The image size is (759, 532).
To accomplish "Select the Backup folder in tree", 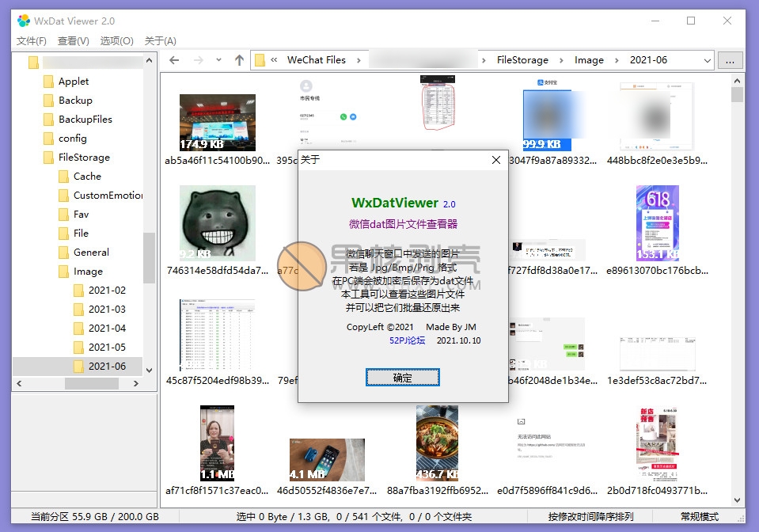I will [75, 101].
